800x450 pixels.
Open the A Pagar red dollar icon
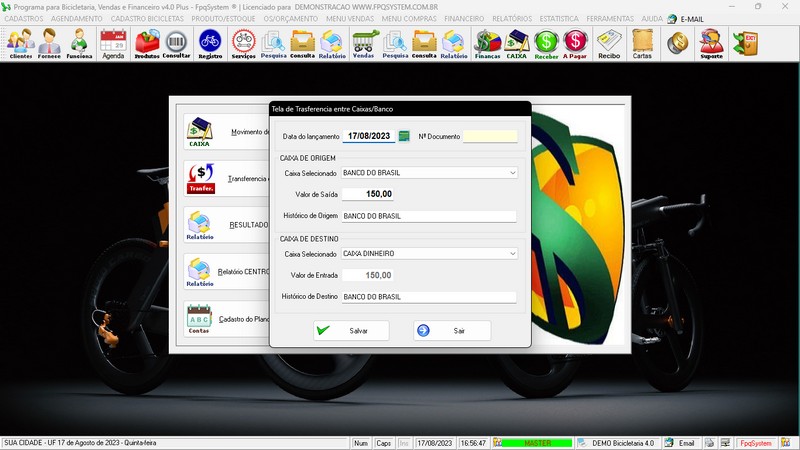pos(575,43)
